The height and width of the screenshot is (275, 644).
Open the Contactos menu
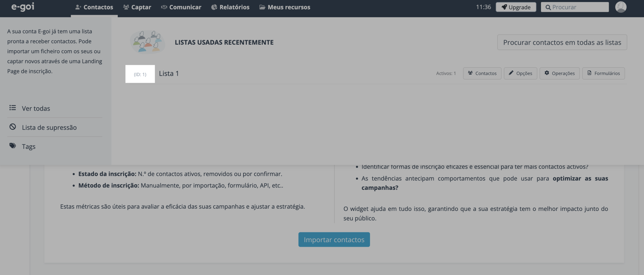[94, 7]
